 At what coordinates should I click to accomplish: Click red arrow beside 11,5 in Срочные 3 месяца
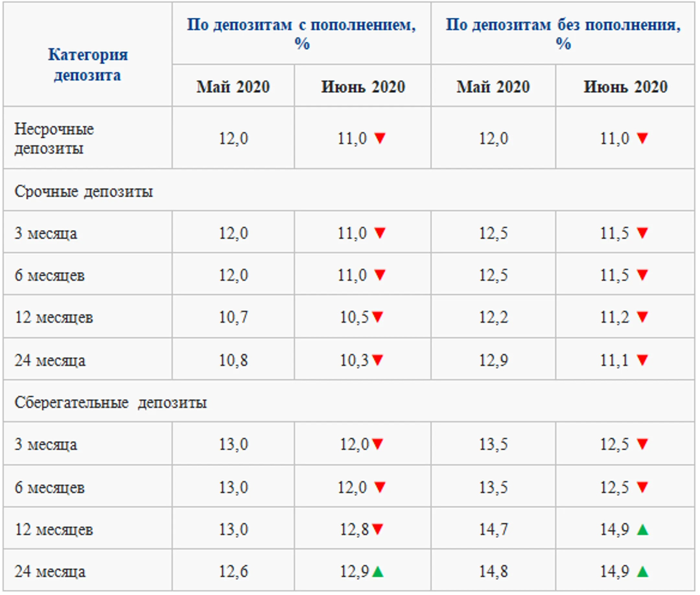click(642, 233)
